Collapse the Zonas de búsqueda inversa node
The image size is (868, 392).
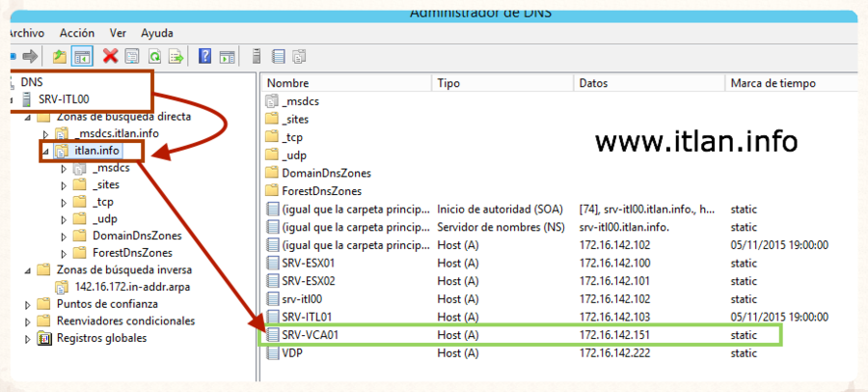point(28,269)
